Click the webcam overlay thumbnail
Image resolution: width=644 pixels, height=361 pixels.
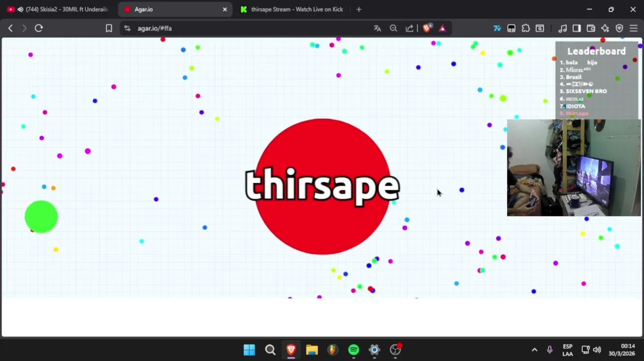(574, 167)
